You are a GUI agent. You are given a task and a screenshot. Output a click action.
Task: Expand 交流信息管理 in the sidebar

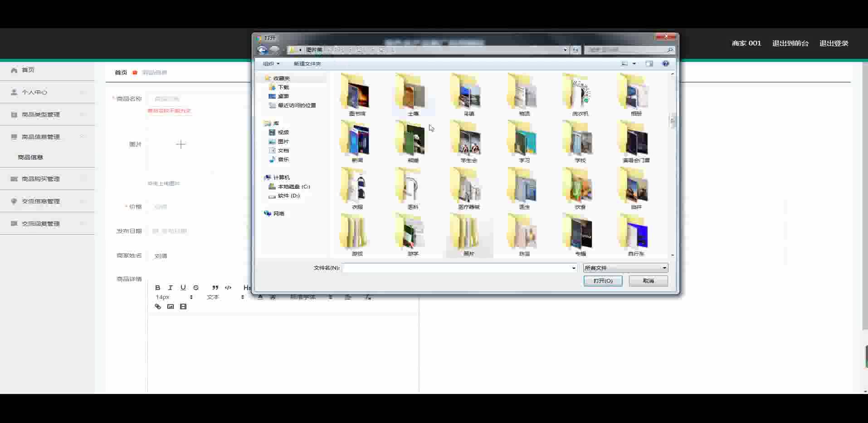click(x=47, y=201)
